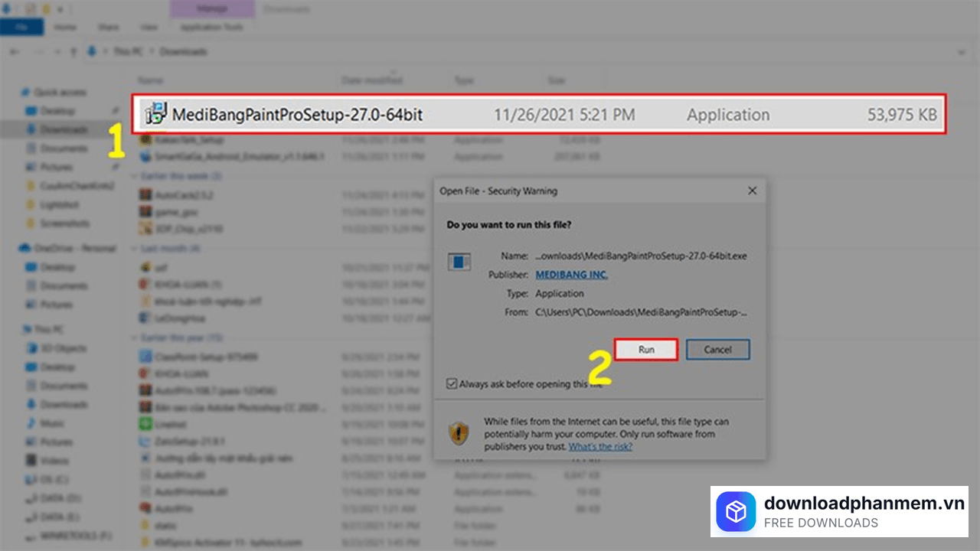Open the Application Tools tab
980x551 pixels.
211,28
